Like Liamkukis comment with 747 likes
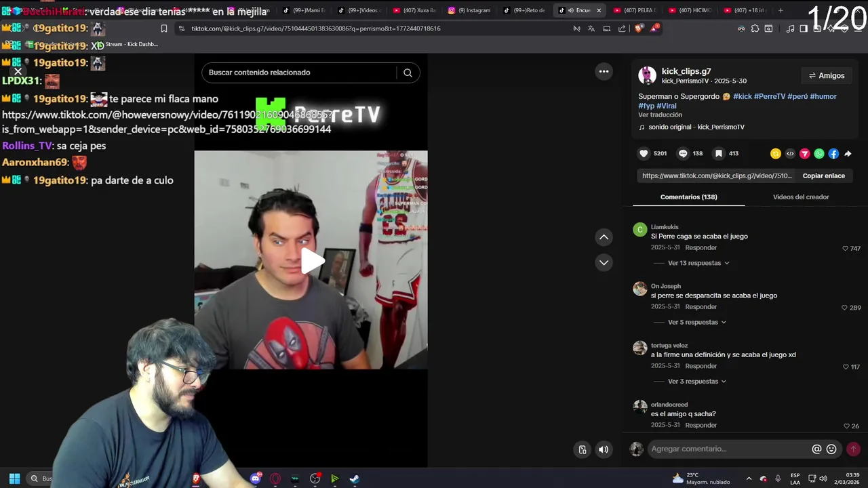Viewport: 868px width, 488px height. point(845,249)
